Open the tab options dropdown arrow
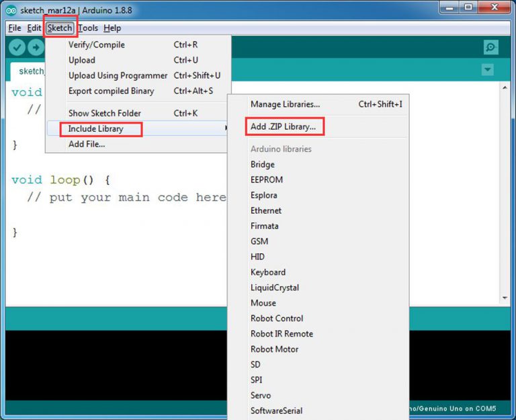Image resolution: width=516 pixels, height=420 pixels. point(488,71)
